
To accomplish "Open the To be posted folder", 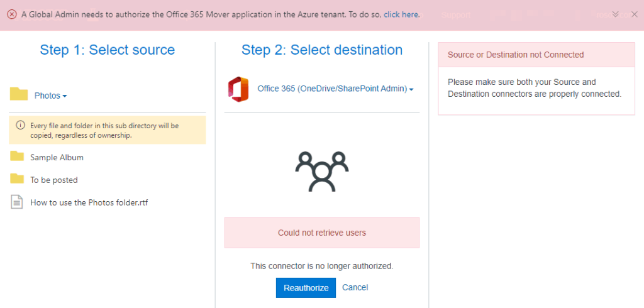I will click(x=54, y=180).
